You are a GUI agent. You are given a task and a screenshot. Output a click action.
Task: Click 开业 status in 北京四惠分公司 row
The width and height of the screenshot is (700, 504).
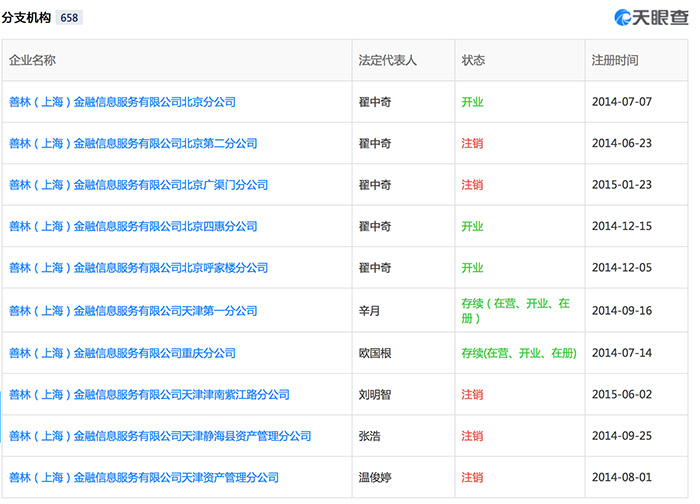472,227
